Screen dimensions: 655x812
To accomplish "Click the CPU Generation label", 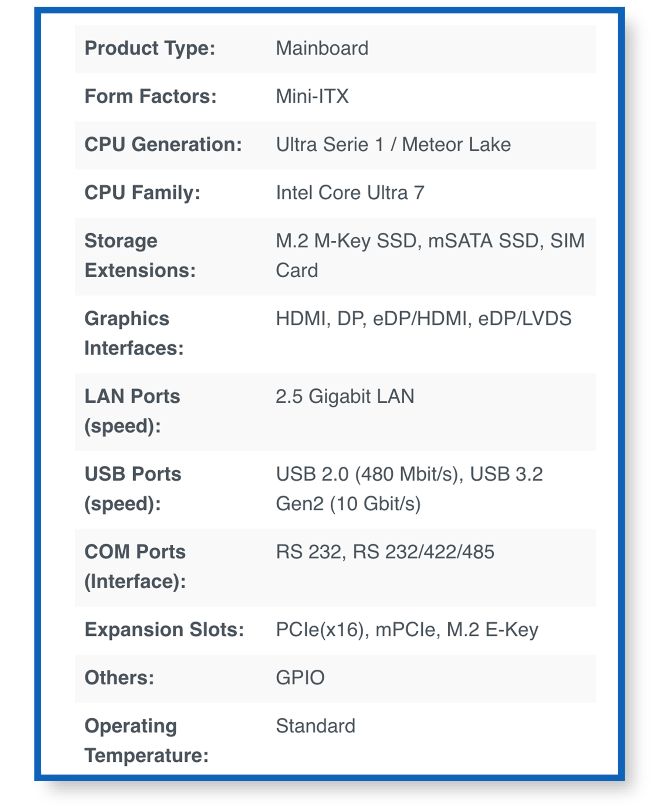I will 163,145.
